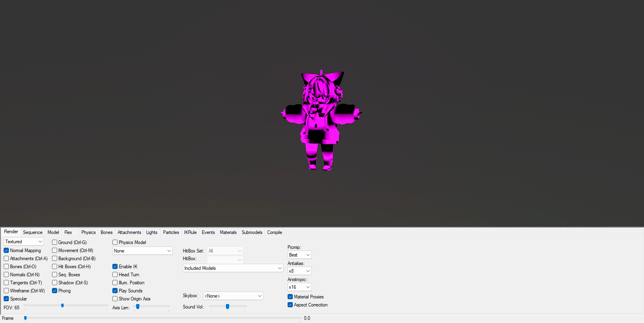Toggle the Background (Ctrl-B) checkbox
This screenshot has width=644, height=323.
pos(55,259)
